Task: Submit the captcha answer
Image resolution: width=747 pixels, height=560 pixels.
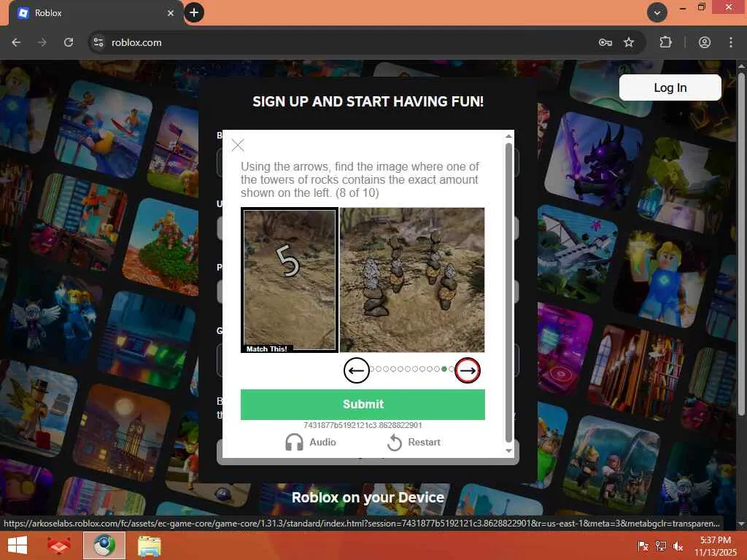Action: point(363,404)
